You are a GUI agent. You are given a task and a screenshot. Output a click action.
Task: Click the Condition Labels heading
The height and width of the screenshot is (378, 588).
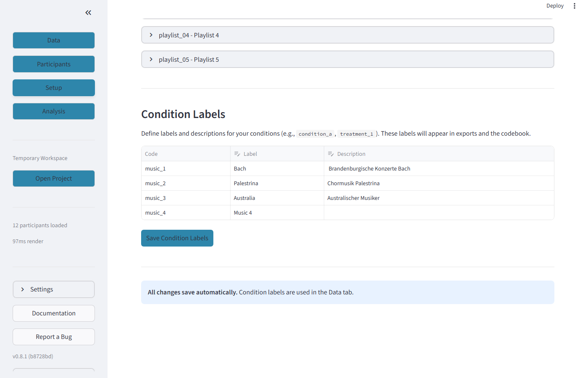183,114
